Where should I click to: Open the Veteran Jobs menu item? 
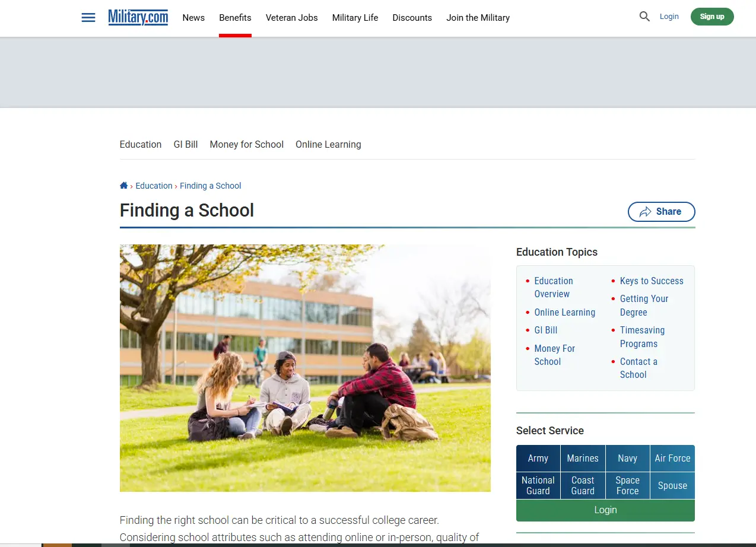click(291, 18)
